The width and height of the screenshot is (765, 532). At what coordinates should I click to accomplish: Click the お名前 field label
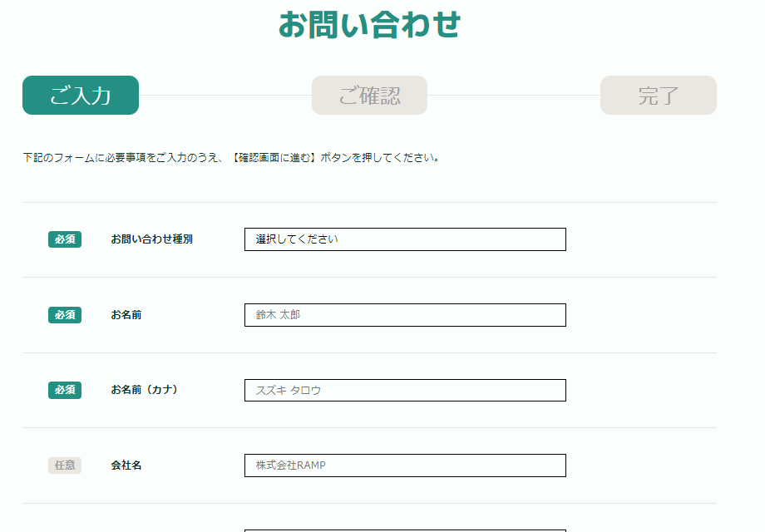pyautogui.click(x=126, y=315)
